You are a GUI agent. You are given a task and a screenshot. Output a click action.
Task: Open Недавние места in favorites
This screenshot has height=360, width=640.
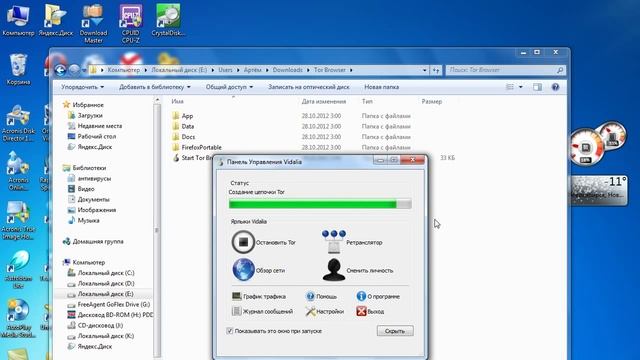pos(100,126)
